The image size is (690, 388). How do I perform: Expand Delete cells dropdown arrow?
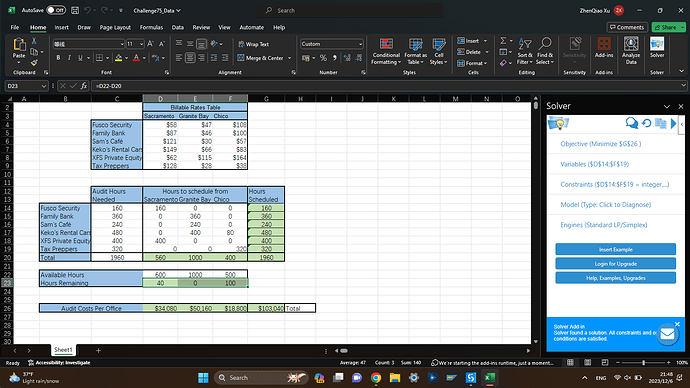[x=487, y=52]
